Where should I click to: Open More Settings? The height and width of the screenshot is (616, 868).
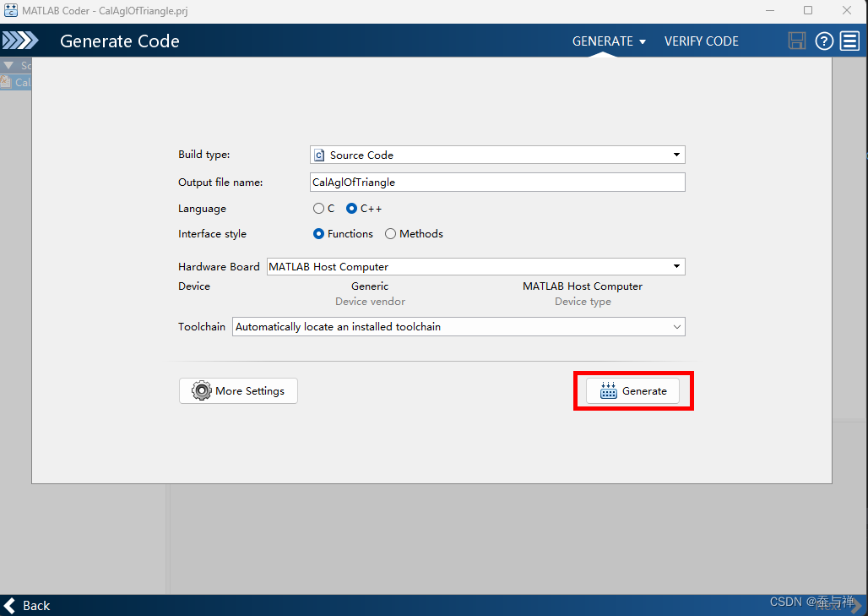[x=238, y=390]
